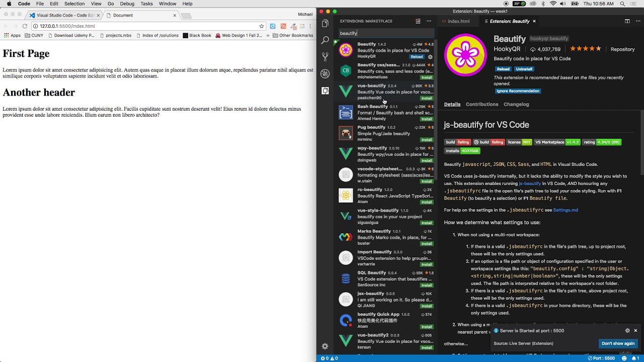Click the Chrome address bar
Image resolution: width=644 pixels, height=362 pixels.
(146, 26)
